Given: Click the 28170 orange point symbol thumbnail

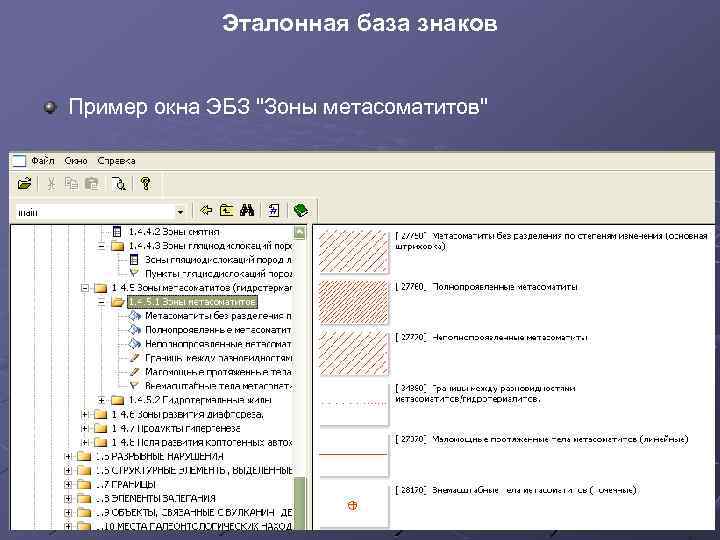Looking at the screenshot, I should click(x=353, y=505).
